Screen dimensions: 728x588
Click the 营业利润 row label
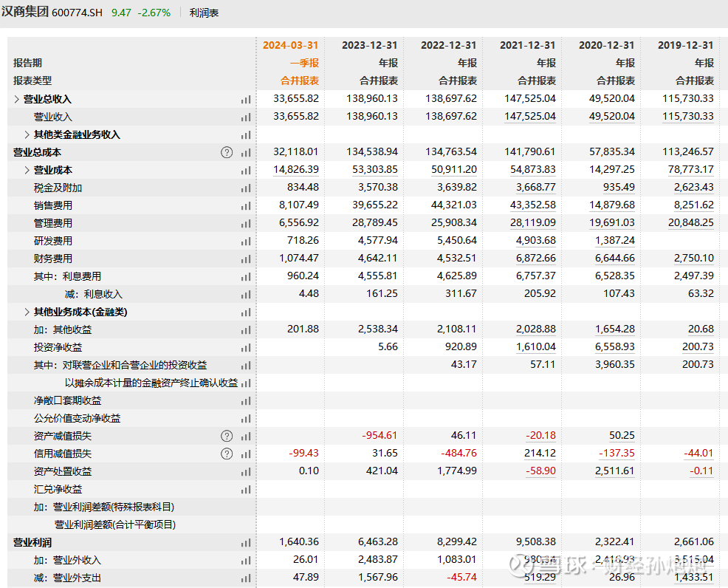32,542
